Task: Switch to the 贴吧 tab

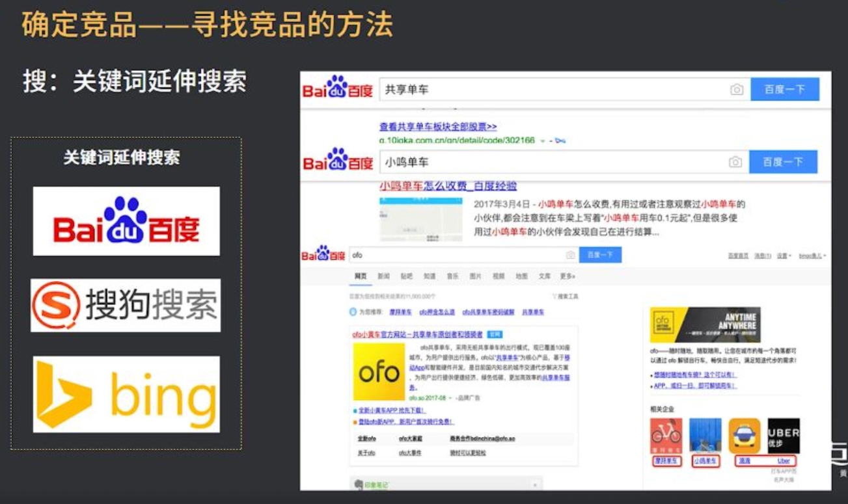Action: [407, 276]
